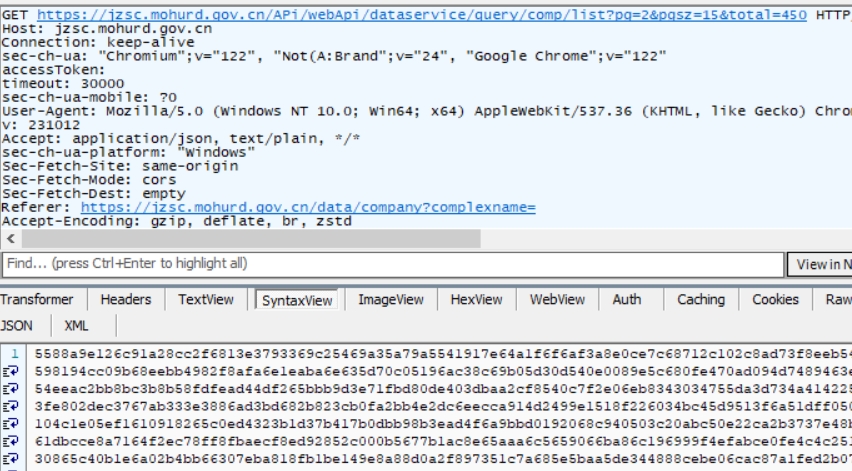Viewport: 852px width, 471px height.
Task: Select the XML tab
Action: point(76,326)
